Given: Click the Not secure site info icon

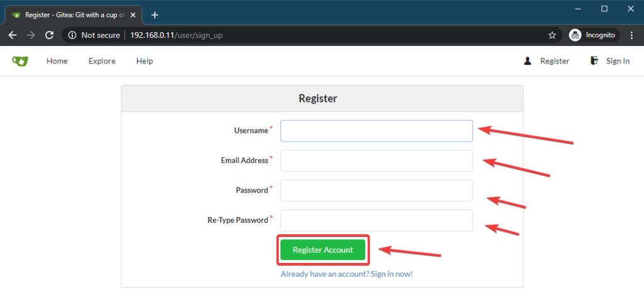Looking at the screenshot, I should pyautogui.click(x=72, y=35).
